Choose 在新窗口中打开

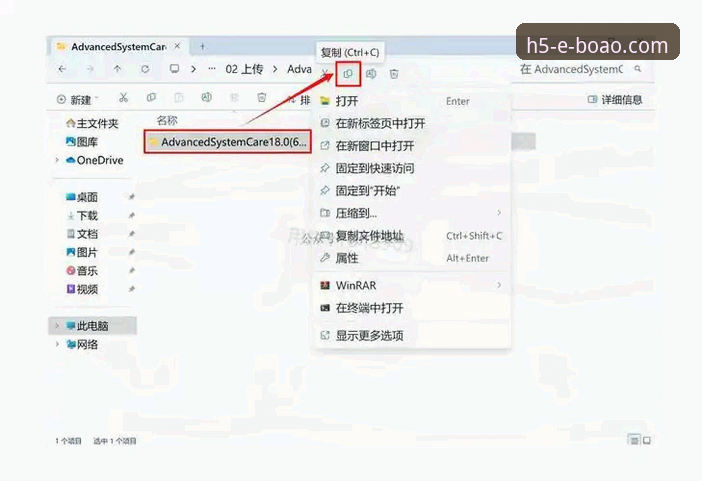point(412,146)
